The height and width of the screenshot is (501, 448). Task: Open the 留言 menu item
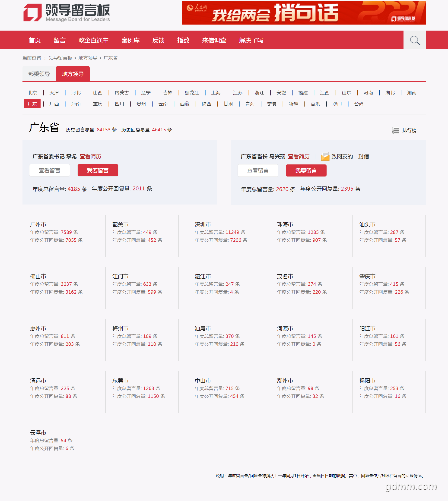(60, 40)
